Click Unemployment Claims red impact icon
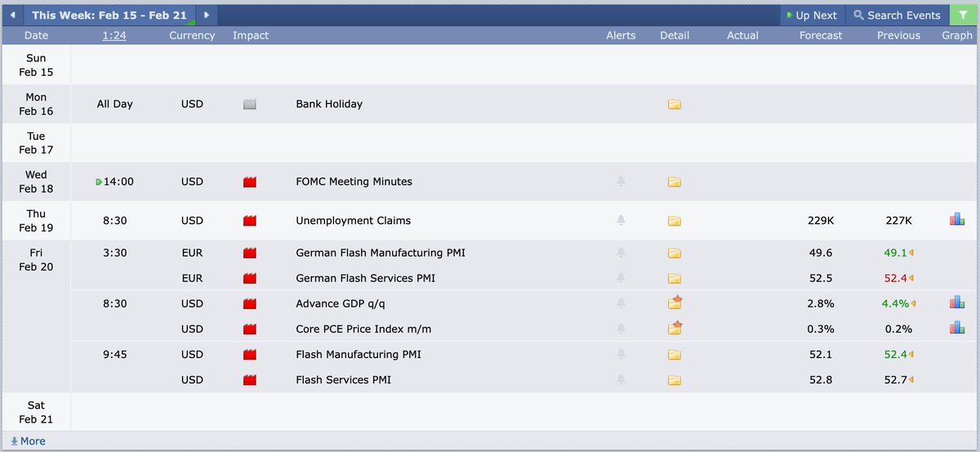Viewport: 980px width, 452px height. point(250,220)
